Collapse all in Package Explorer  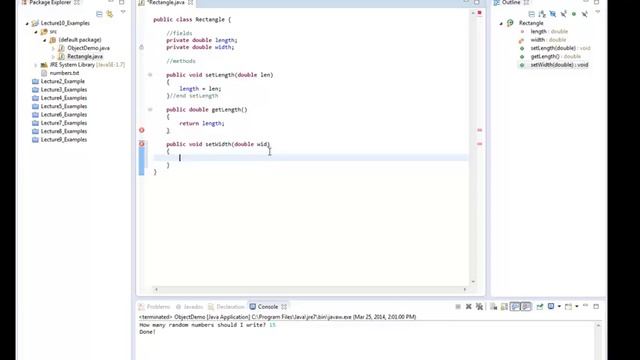99,14
